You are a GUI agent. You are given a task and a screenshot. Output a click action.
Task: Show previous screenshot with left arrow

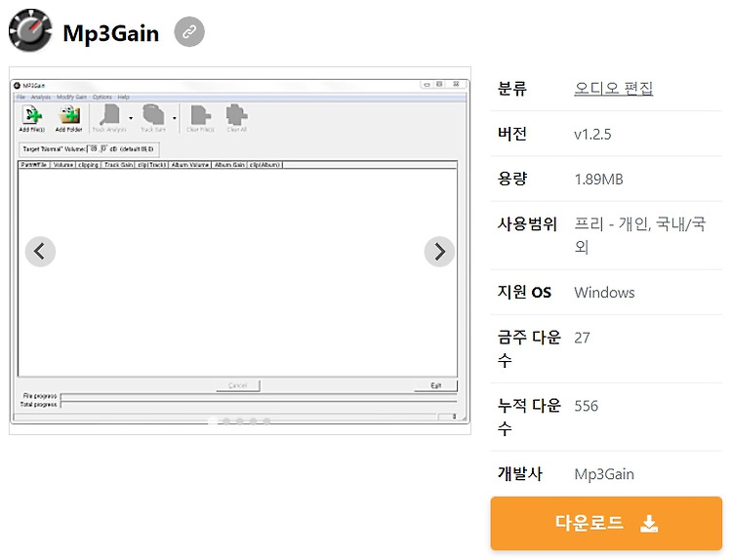[40, 252]
